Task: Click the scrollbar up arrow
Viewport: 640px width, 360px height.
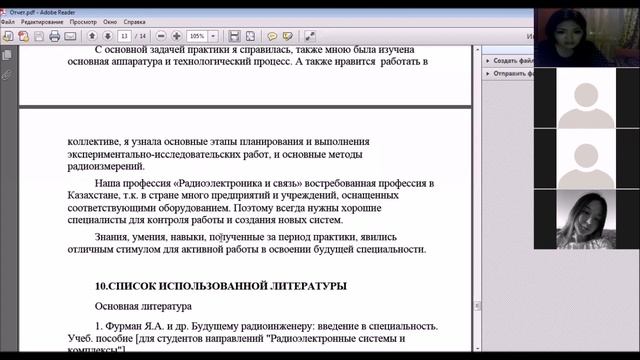Action: (x=477, y=49)
